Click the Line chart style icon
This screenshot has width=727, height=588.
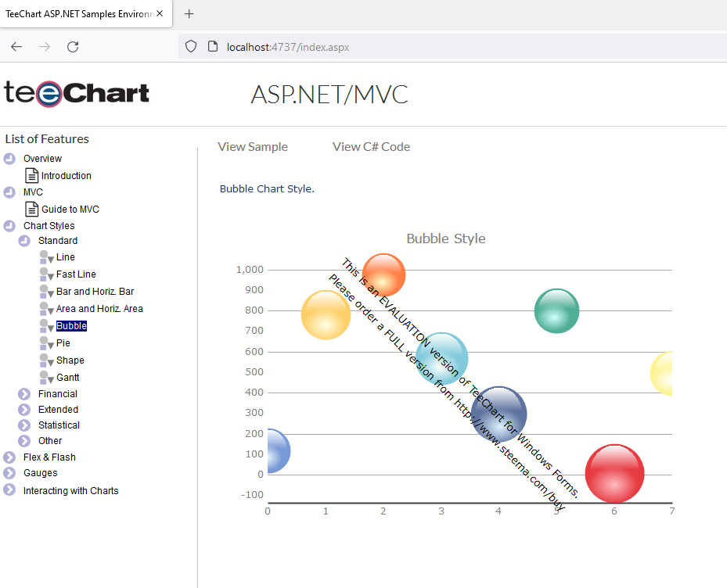[x=46, y=257]
